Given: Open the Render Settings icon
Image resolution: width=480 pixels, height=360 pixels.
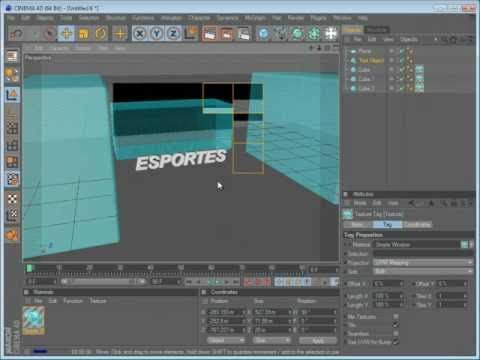Looking at the screenshot, I should [x=244, y=34].
